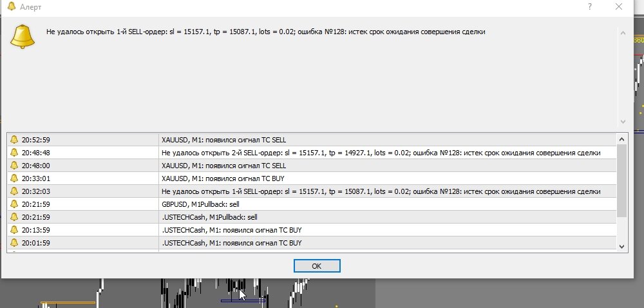Click the bell icon in the 20:52:59 row
This screenshot has width=644, height=308.
click(14, 140)
